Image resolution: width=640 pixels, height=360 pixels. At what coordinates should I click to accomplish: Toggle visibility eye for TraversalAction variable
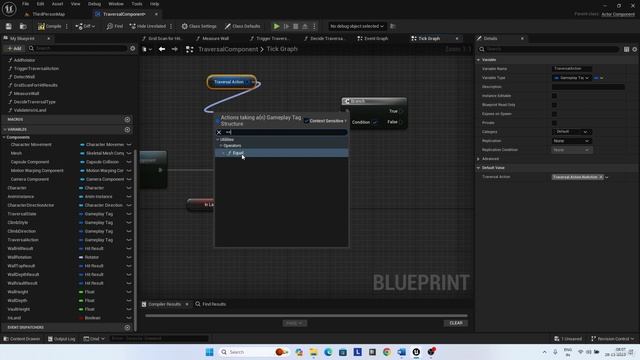(x=129, y=240)
